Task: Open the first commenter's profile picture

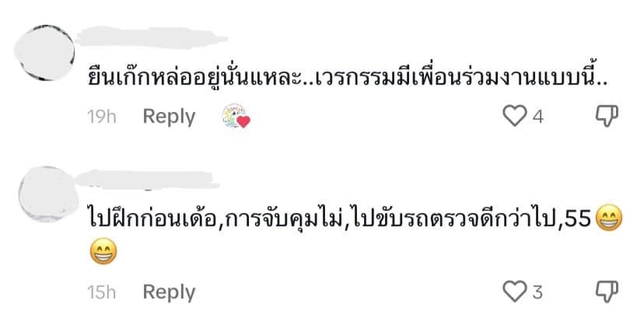Action: coord(44,53)
